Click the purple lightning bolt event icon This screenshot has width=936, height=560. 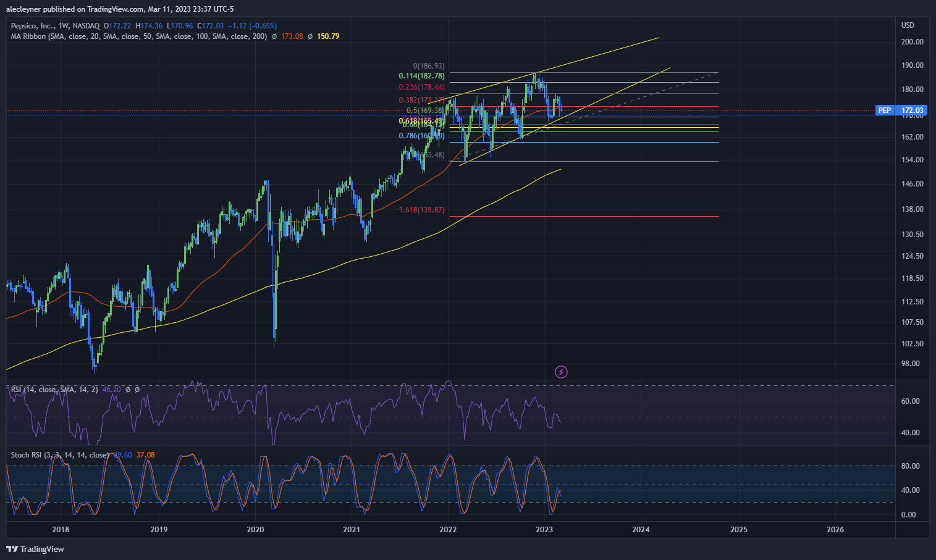561,372
